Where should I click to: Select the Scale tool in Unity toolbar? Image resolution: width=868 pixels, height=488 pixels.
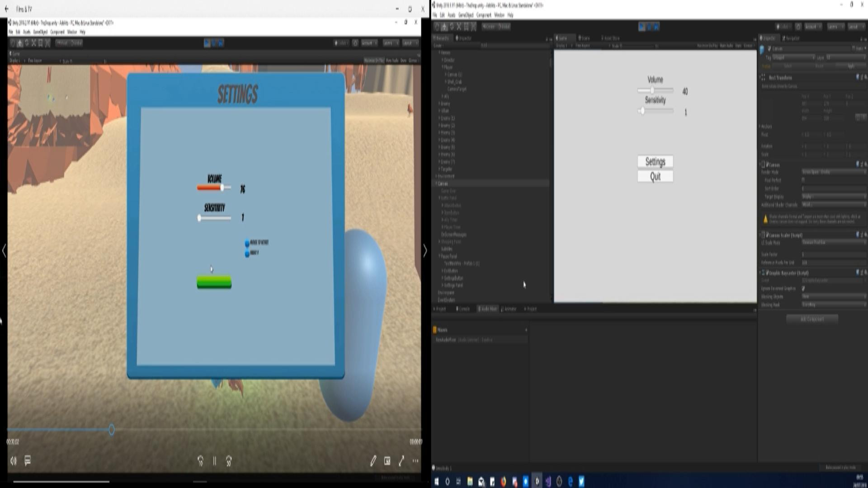tap(459, 27)
